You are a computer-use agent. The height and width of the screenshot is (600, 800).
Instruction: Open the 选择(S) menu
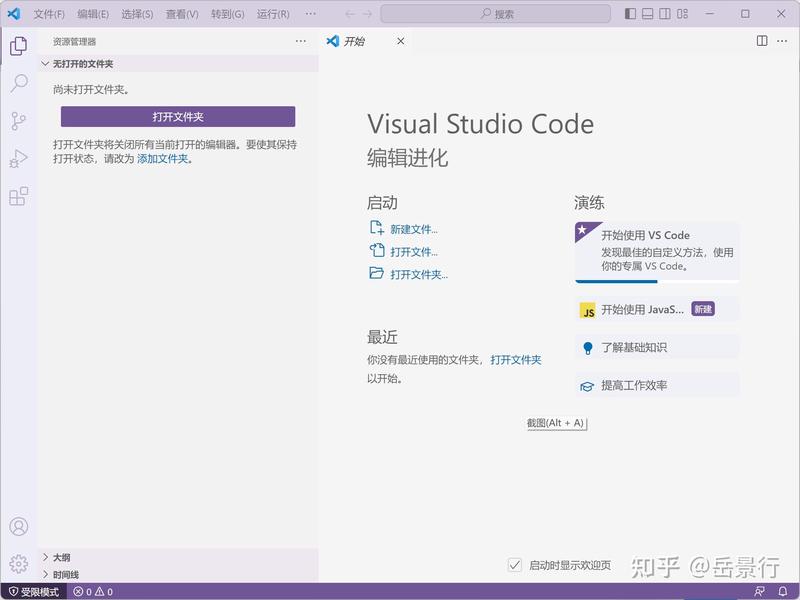pyautogui.click(x=137, y=14)
